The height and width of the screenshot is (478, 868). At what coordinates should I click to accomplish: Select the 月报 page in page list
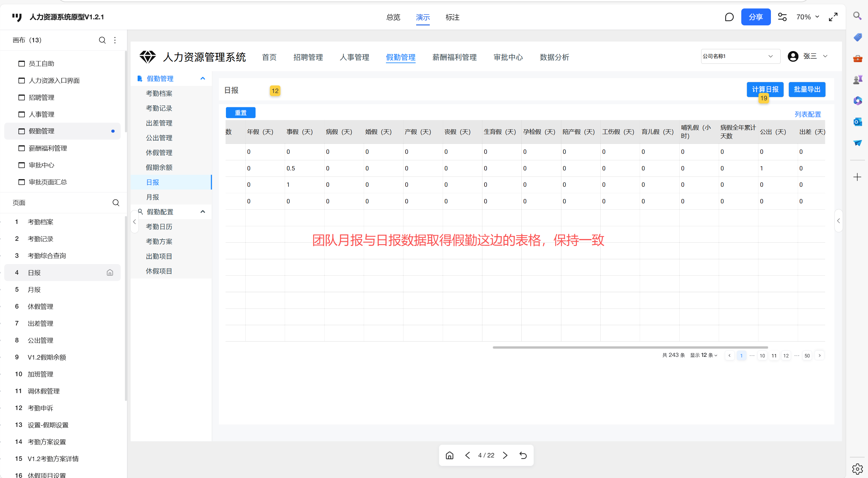click(34, 289)
